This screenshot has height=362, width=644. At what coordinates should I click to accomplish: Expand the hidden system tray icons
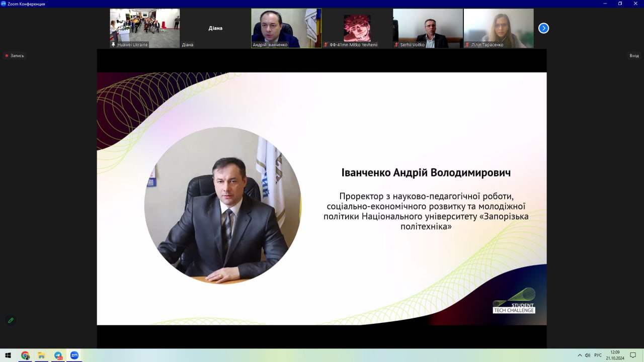coord(580,355)
